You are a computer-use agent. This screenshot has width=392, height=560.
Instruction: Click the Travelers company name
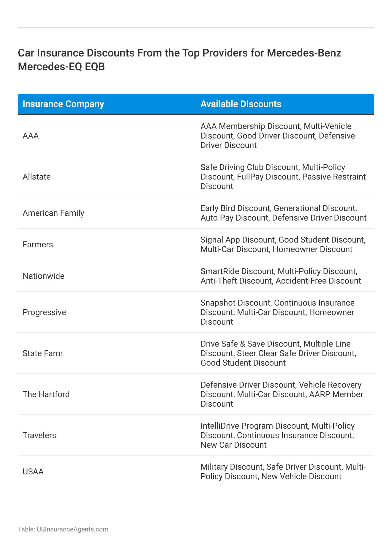coord(39,435)
